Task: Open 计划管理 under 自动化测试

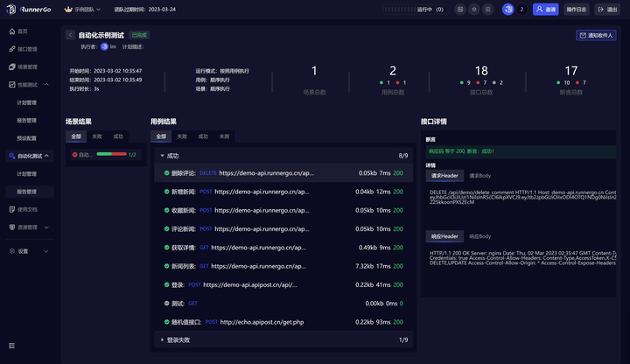Action: tap(26, 174)
